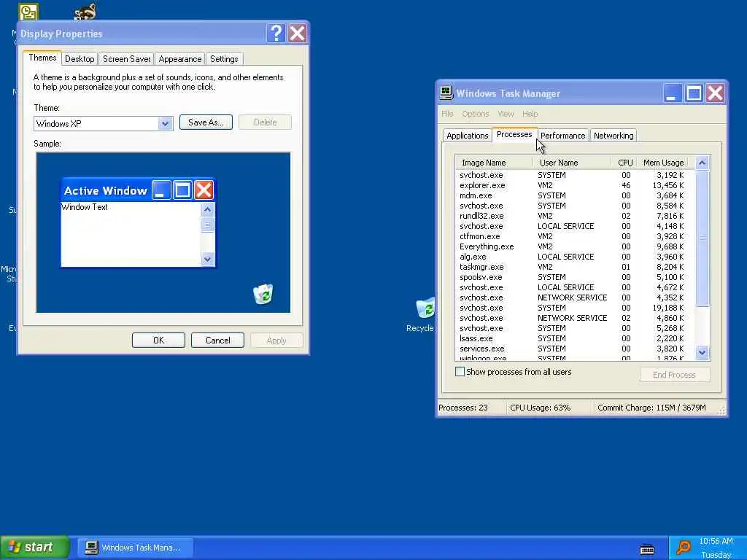This screenshot has height=560, width=747.
Task: Switch to the Screen Saver tab
Action: [127, 59]
